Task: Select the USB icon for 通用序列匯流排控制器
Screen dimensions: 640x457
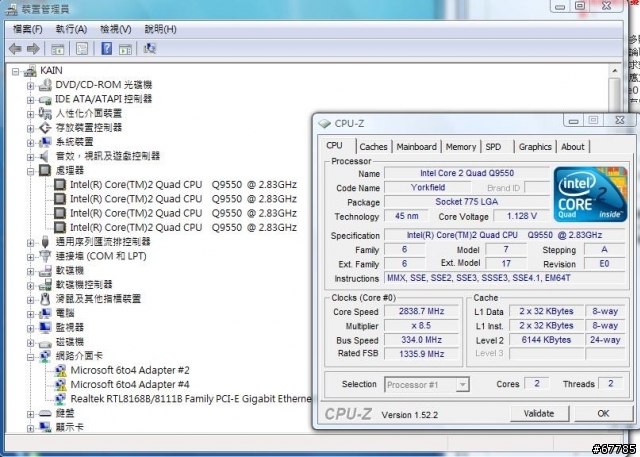Action: click(45, 242)
